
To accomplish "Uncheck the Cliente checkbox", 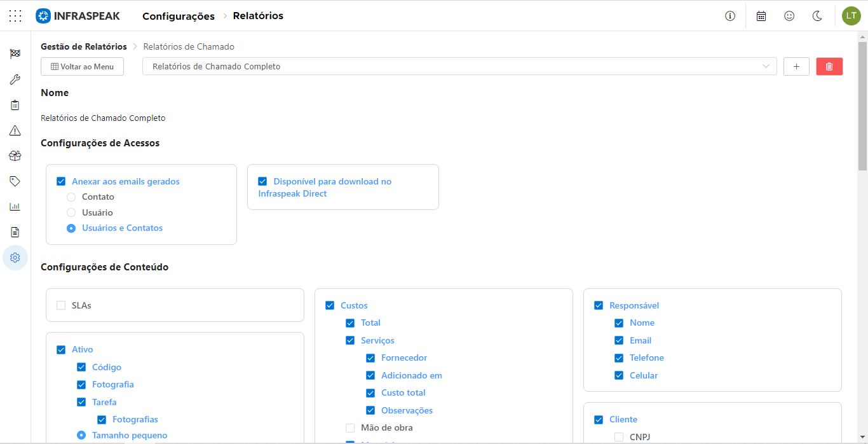I will [599, 419].
